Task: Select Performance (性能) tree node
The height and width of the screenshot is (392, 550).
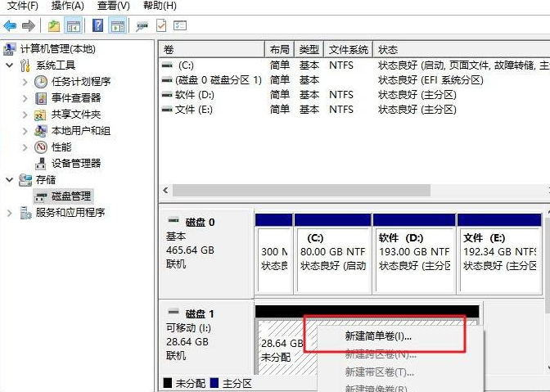Action: point(61,146)
